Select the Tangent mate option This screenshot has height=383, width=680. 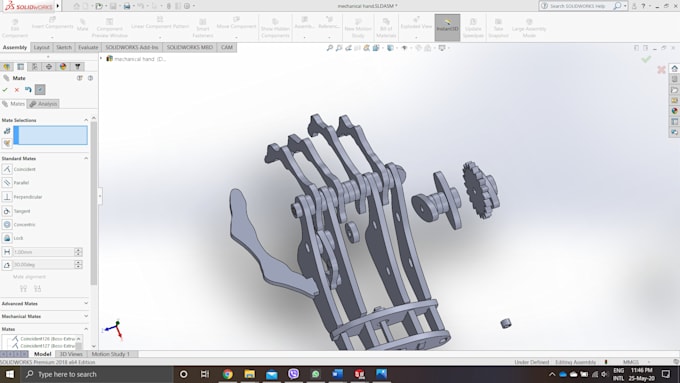[x=16, y=211]
